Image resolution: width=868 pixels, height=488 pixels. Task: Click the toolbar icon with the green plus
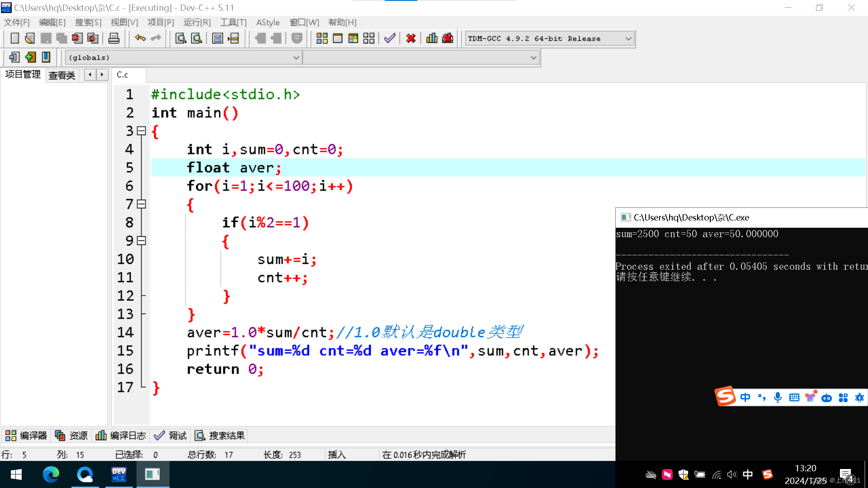tap(30, 57)
